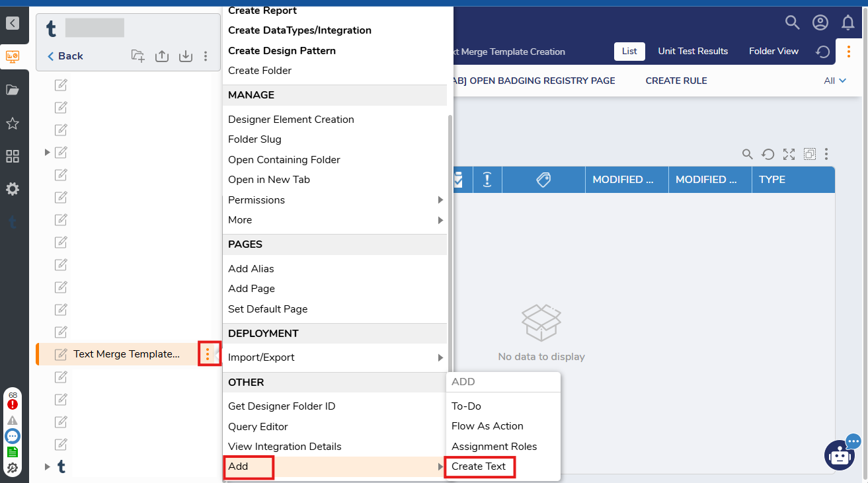Open the notifications bell

pos(848,23)
